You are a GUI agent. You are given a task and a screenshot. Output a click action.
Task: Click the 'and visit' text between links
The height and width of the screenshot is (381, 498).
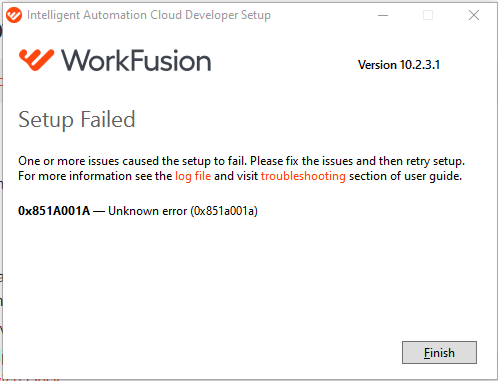coord(236,176)
